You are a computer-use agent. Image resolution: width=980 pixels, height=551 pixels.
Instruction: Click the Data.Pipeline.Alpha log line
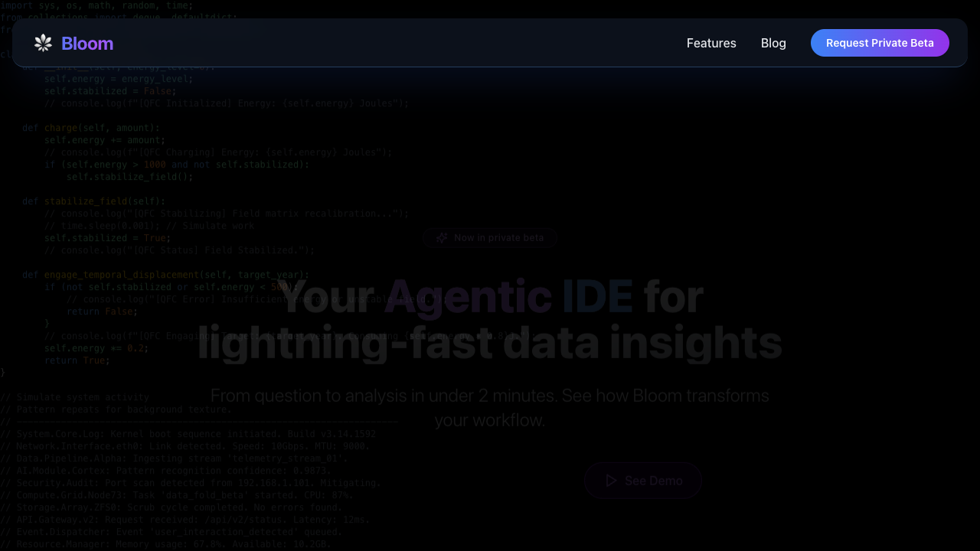(x=175, y=458)
